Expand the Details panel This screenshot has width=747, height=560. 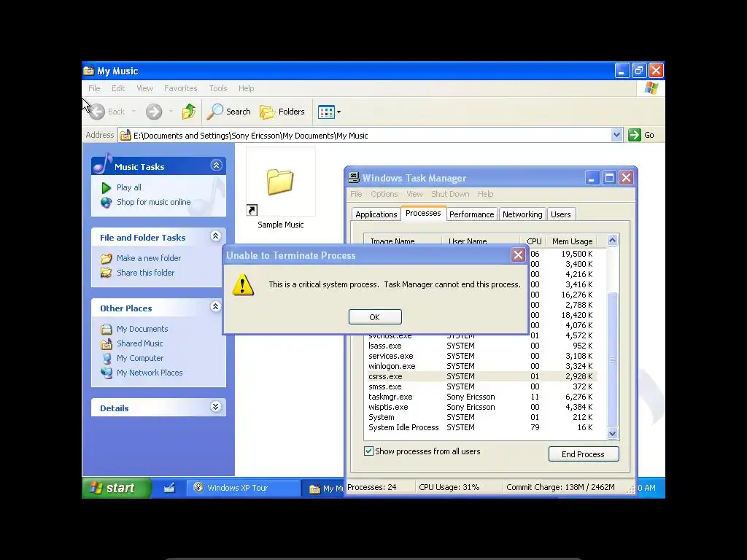pyautogui.click(x=215, y=407)
